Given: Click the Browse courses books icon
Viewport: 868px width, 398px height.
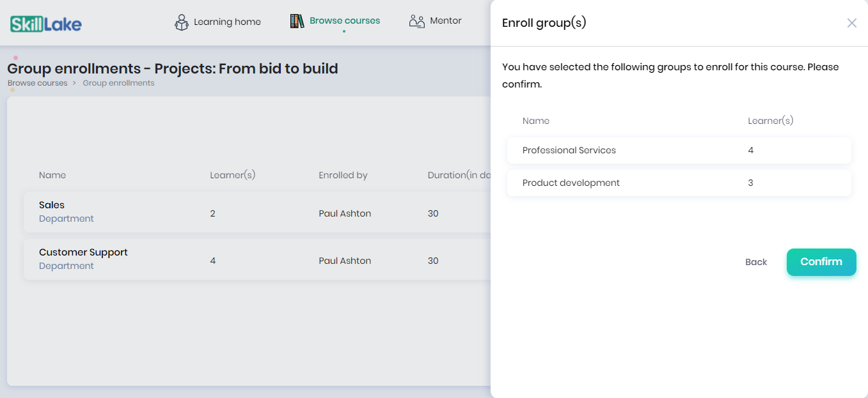Looking at the screenshot, I should click(x=297, y=21).
